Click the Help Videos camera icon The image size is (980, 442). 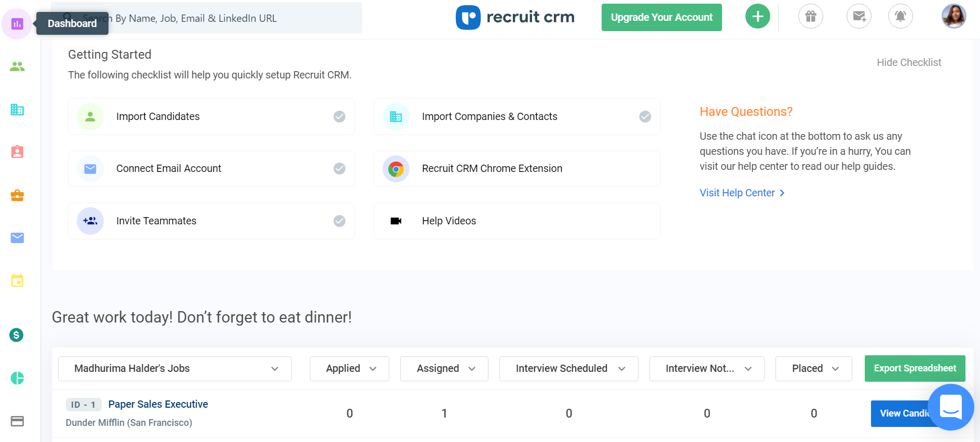(x=396, y=221)
